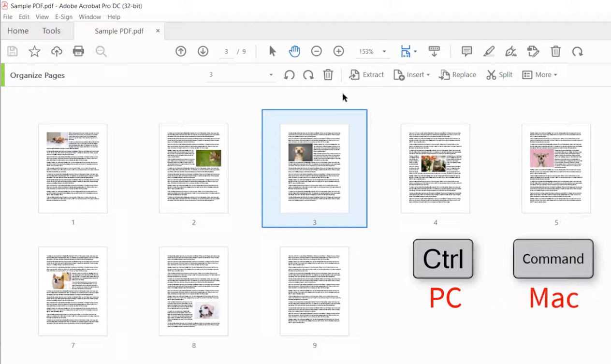Add the PDF to favorites with the star
Image resolution: width=611 pixels, height=364 pixels.
click(x=34, y=51)
